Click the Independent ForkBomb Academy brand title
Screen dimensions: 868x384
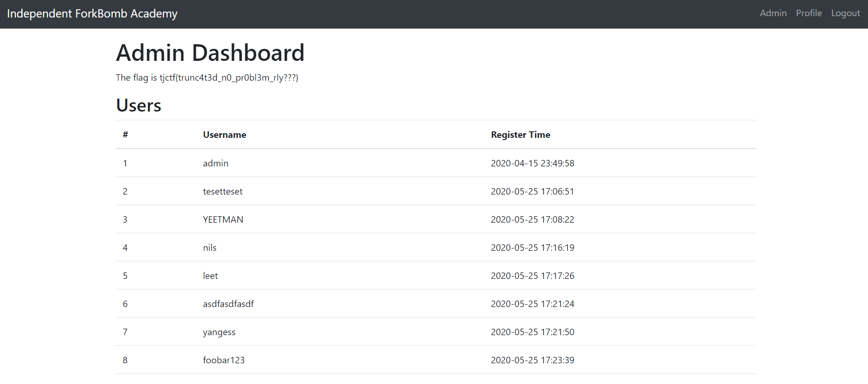coord(92,14)
